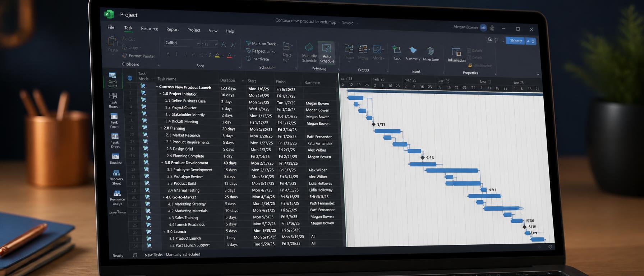Open the Help tab
Image resolution: width=644 pixels, height=276 pixels.
point(230,31)
